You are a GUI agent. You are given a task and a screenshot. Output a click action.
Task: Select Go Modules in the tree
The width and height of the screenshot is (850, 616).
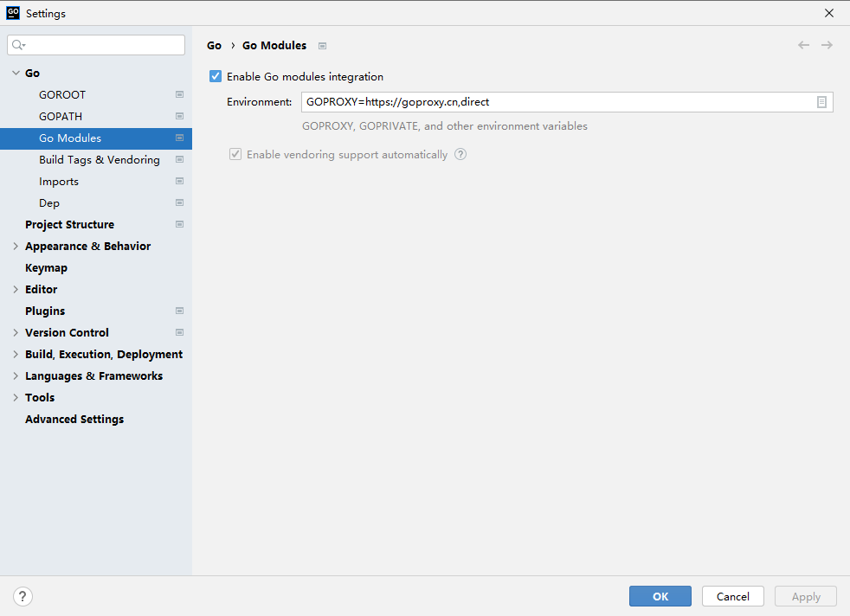96,138
